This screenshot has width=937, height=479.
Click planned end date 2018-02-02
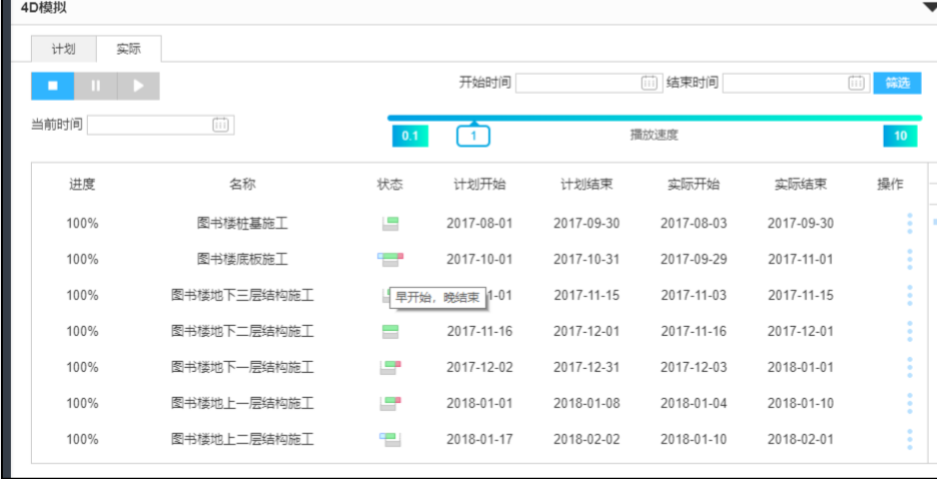pyautogui.click(x=586, y=439)
